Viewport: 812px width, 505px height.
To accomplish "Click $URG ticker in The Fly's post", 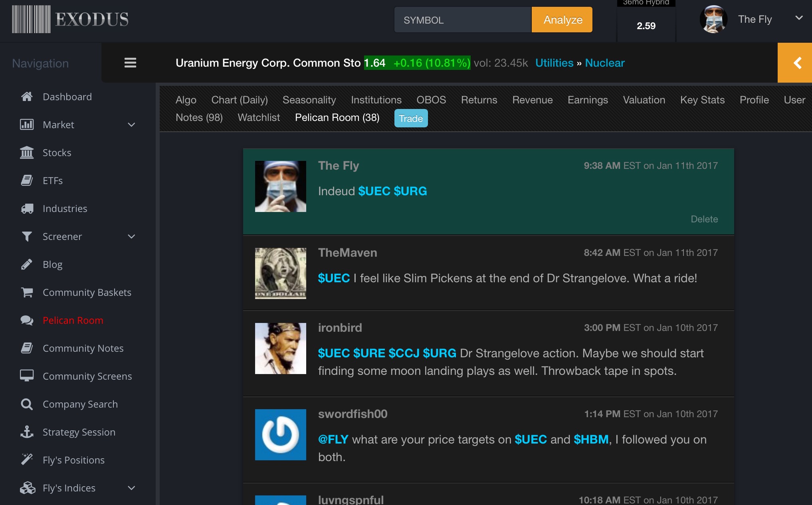I will pyautogui.click(x=410, y=191).
